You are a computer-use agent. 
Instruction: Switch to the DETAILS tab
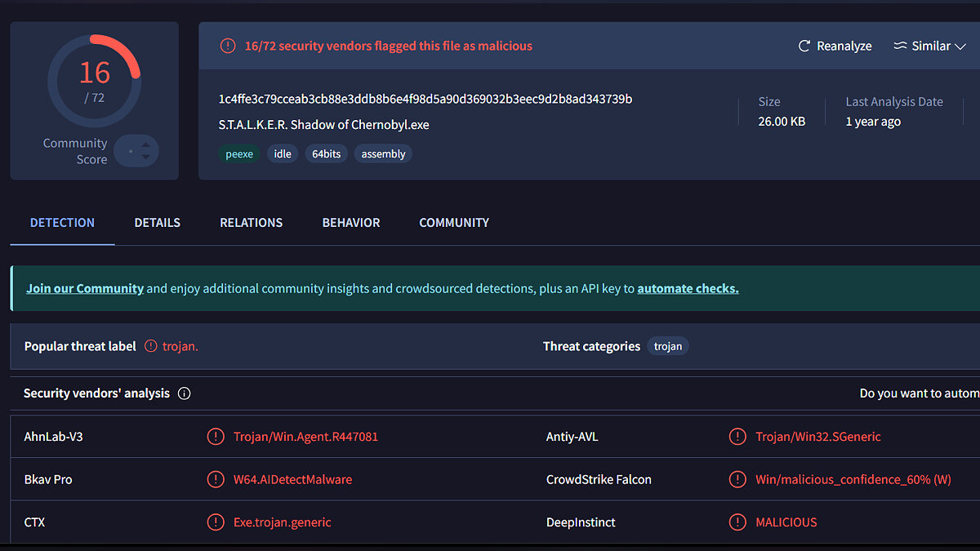[x=157, y=223]
